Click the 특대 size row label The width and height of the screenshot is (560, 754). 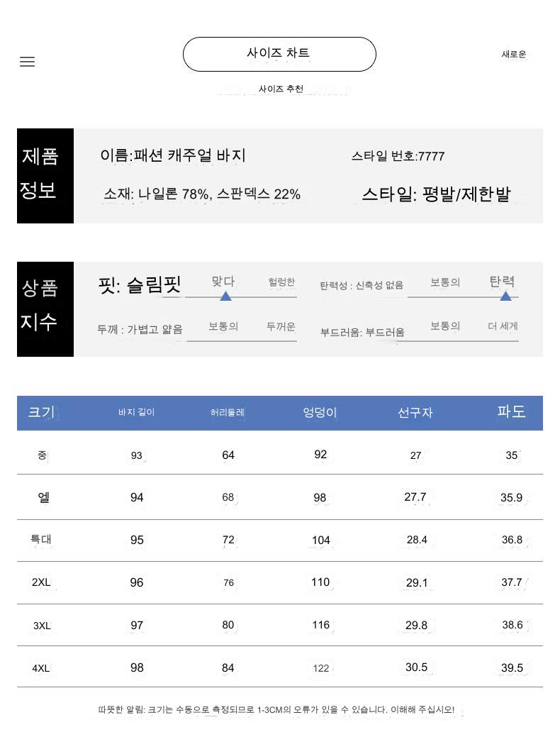tap(41, 540)
